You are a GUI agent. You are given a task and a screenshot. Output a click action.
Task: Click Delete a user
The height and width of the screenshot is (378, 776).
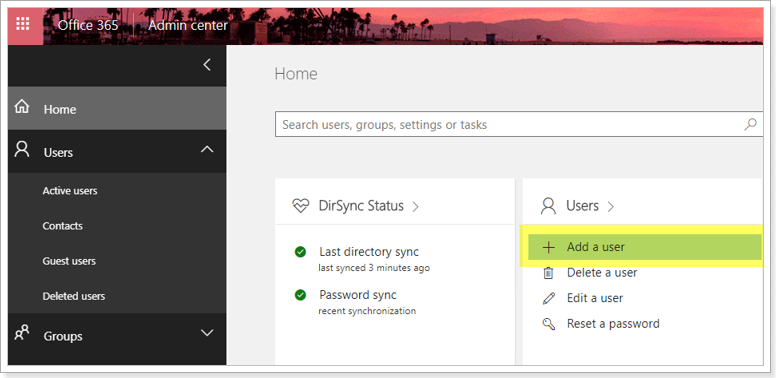tap(602, 273)
